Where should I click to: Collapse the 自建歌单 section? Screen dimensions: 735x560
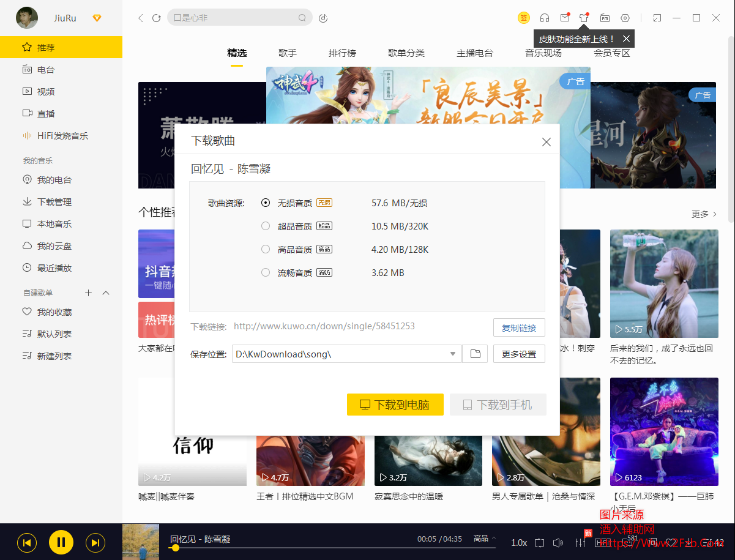point(106,293)
